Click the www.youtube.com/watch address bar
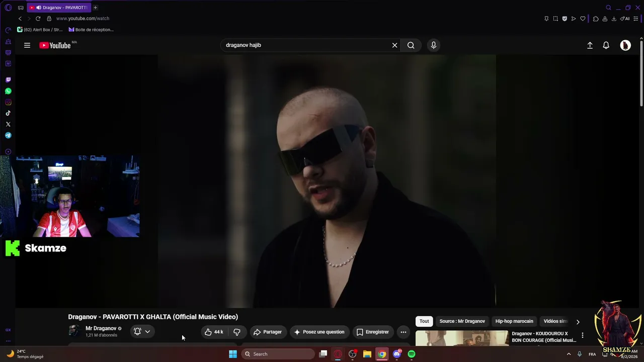 click(83, 19)
